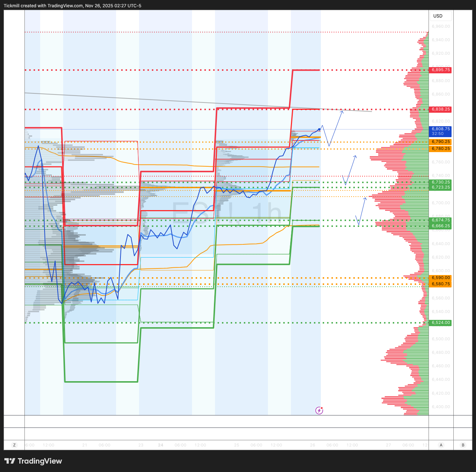
Task: Click the orange 6,590.00 price tag
Action: (x=441, y=278)
